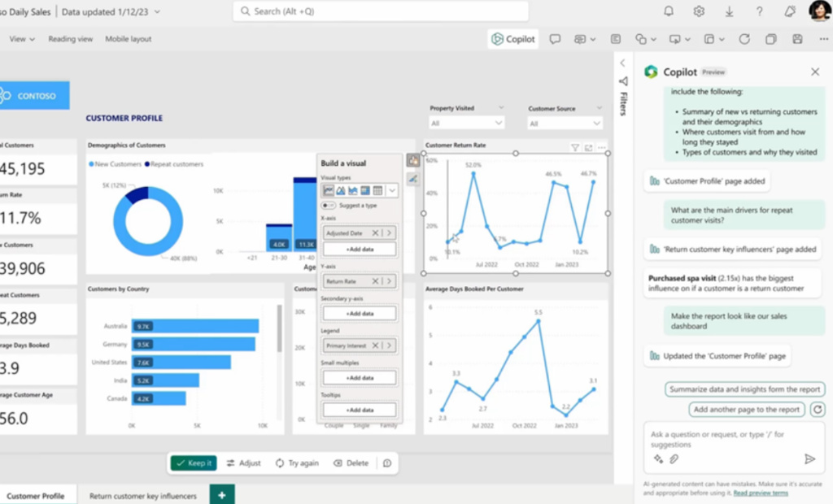Click focus mode icon on Customer Return Rate
The width and height of the screenshot is (833, 504).
pyautogui.click(x=589, y=148)
